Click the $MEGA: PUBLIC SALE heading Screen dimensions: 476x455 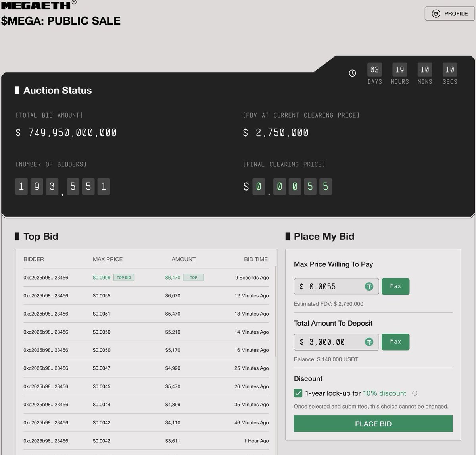pos(61,21)
